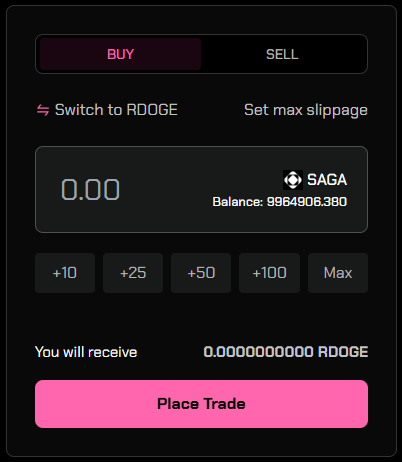This screenshot has width=402, height=462.
Task: Click the Switch to RDOGE text
Action: [116, 110]
